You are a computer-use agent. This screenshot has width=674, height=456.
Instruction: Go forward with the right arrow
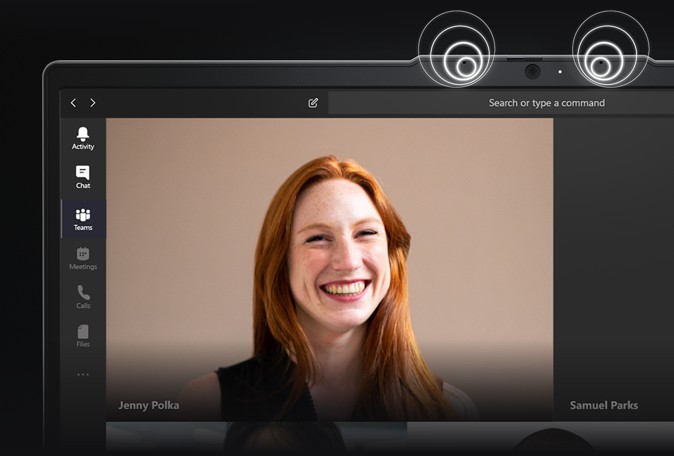(93, 103)
